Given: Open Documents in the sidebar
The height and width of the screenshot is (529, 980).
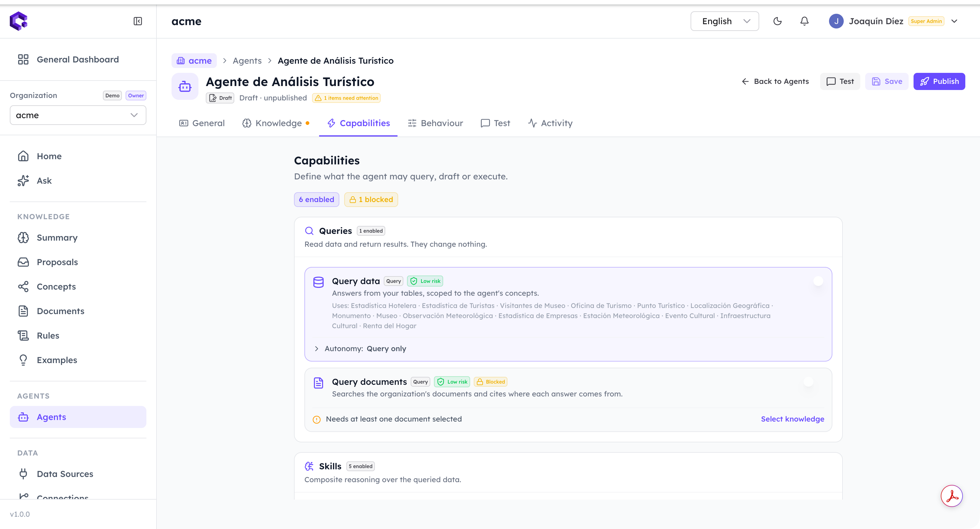Looking at the screenshot, I should coord(78,311).
